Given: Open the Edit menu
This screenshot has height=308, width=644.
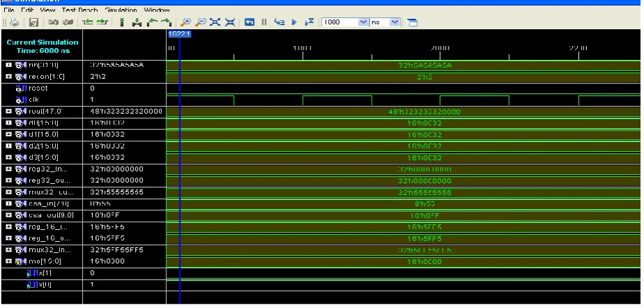Looking at the screenshot, I should click(x=27, y=10).
